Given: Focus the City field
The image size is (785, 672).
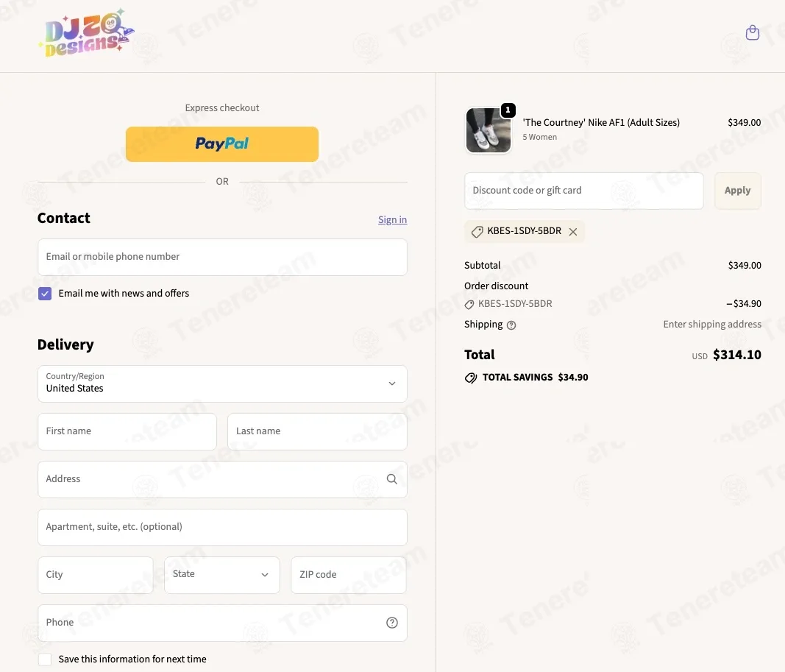Looking at the screenshot, I should (96, 575).
